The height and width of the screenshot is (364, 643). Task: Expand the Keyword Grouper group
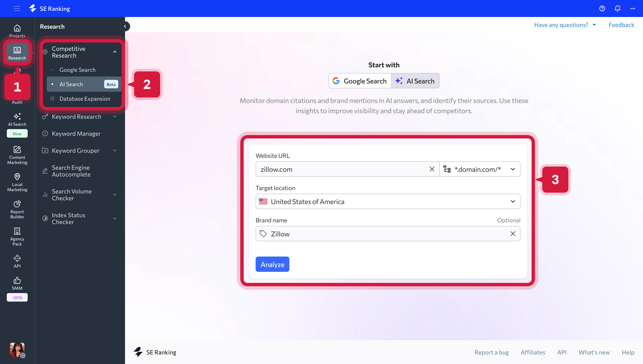[115, 151]
